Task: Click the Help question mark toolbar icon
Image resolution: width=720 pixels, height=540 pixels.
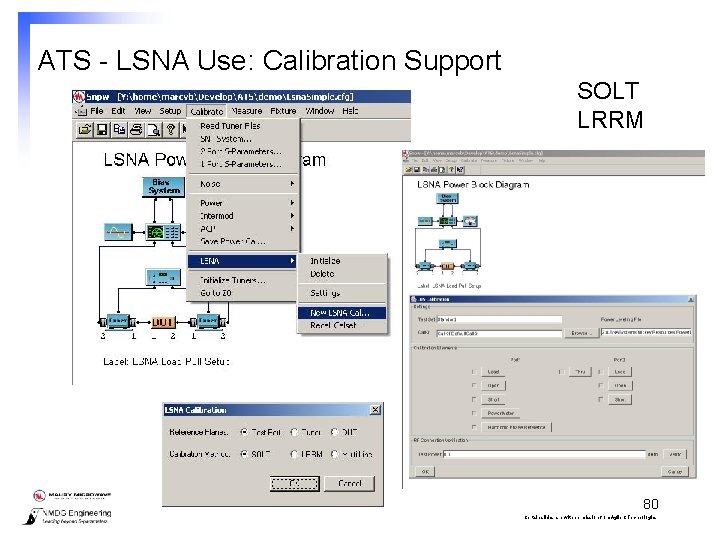Action: [x=171, y=130]
